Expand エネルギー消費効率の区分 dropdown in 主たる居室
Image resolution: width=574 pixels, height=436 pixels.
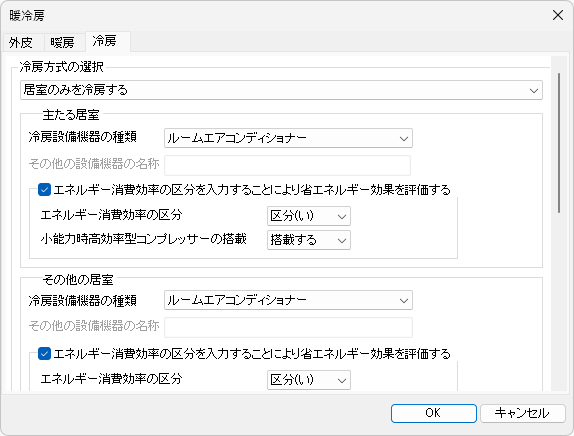309,216
